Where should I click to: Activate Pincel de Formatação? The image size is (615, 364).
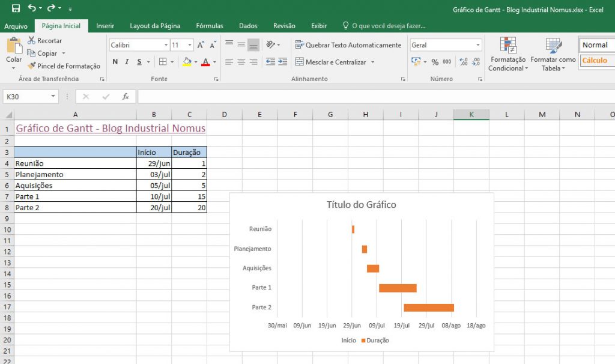[64, 66]
